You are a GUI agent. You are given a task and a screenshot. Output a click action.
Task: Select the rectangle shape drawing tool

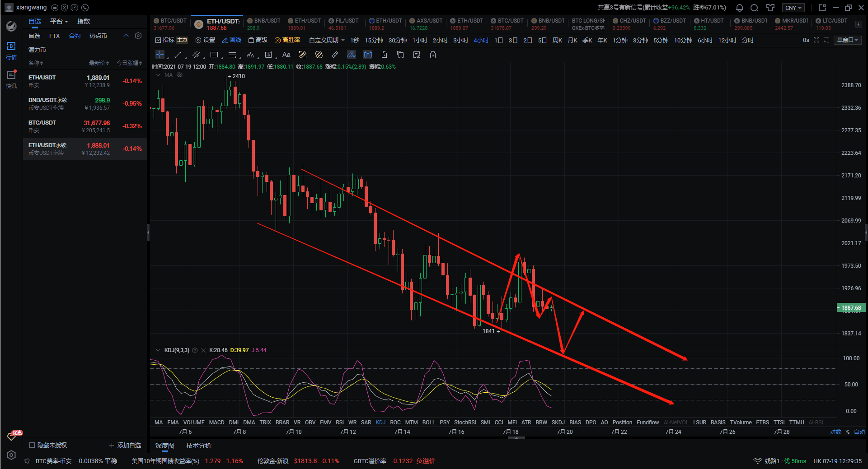pos(214,55)
